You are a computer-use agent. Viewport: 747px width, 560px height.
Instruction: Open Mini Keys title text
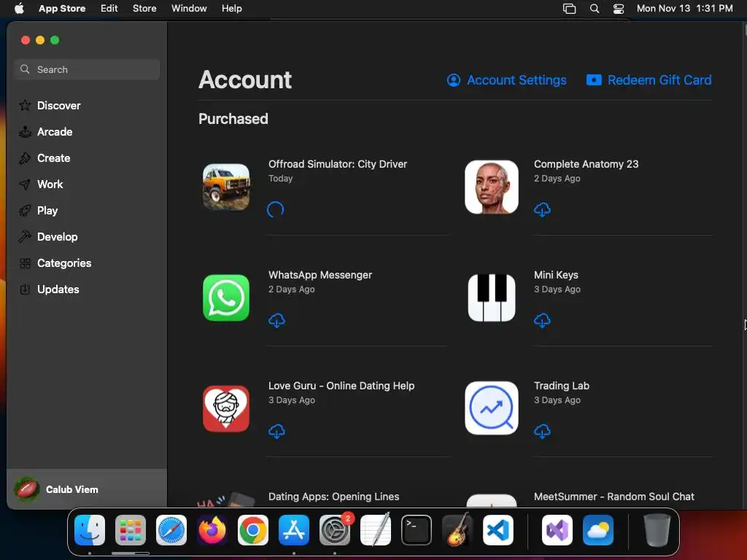[556, 275]
